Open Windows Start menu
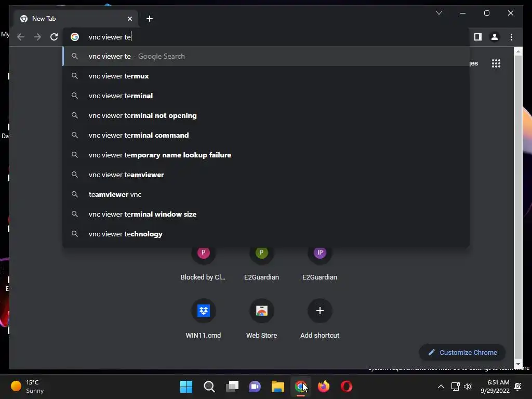The height and width of the screenshot is (399, 532). [186, 387]
